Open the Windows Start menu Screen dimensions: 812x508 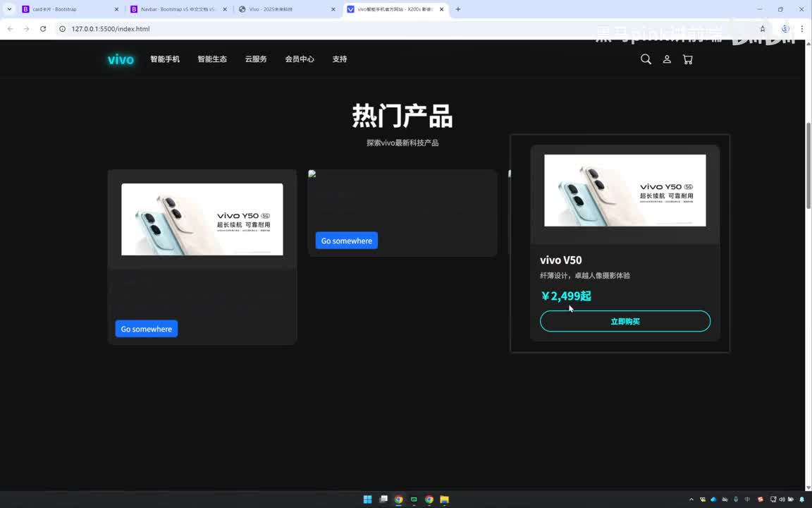368,500
